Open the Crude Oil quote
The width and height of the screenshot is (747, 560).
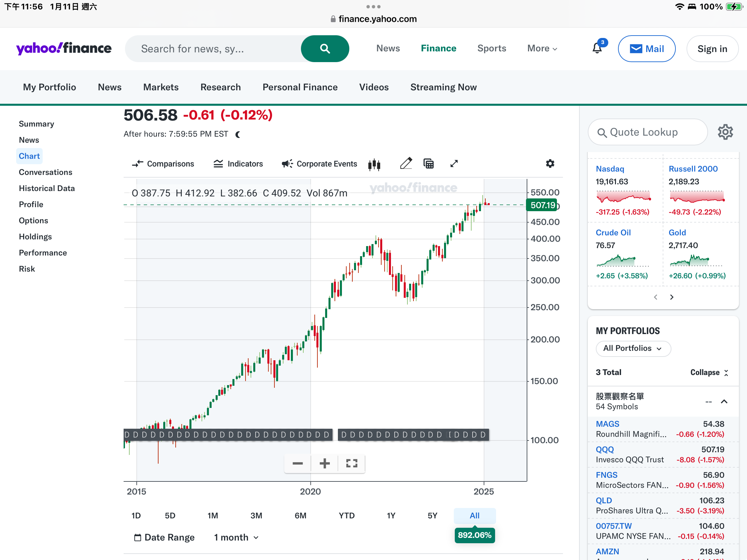point(613,233)
